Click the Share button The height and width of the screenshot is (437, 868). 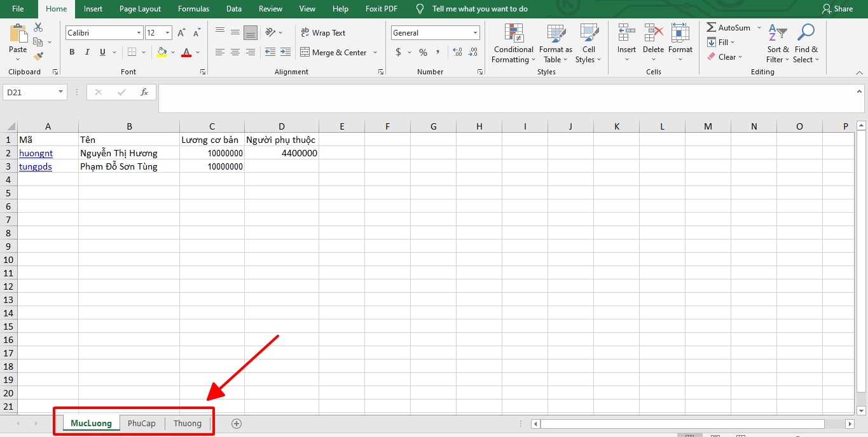[x=837, y=9]
